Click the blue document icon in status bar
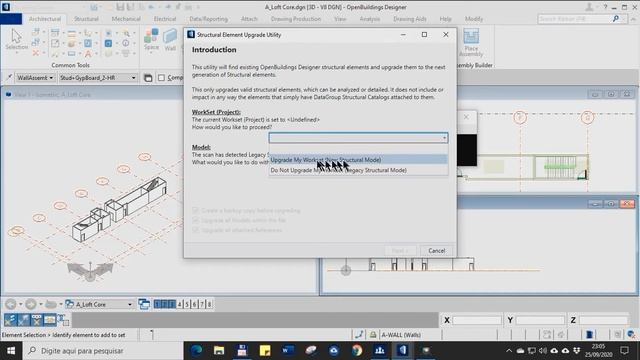This screenshot has width=640, height=360. [x=589, y=335]
